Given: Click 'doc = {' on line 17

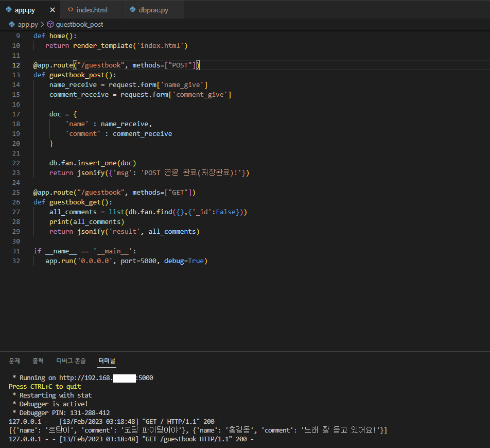Looking at the screenshot, I should click(x=63, y=114).
